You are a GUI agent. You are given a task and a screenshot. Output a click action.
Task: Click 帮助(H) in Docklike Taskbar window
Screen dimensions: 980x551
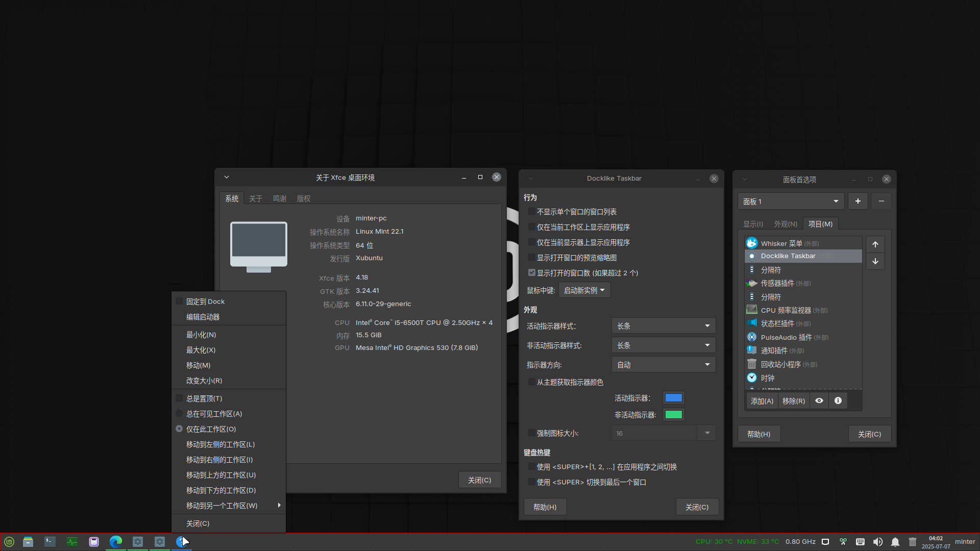(545, 507)
